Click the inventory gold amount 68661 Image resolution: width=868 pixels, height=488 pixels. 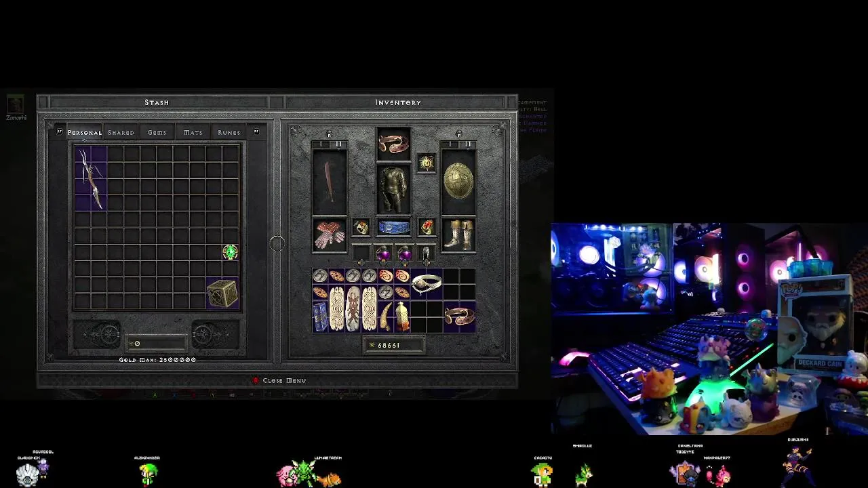(389, 346)
